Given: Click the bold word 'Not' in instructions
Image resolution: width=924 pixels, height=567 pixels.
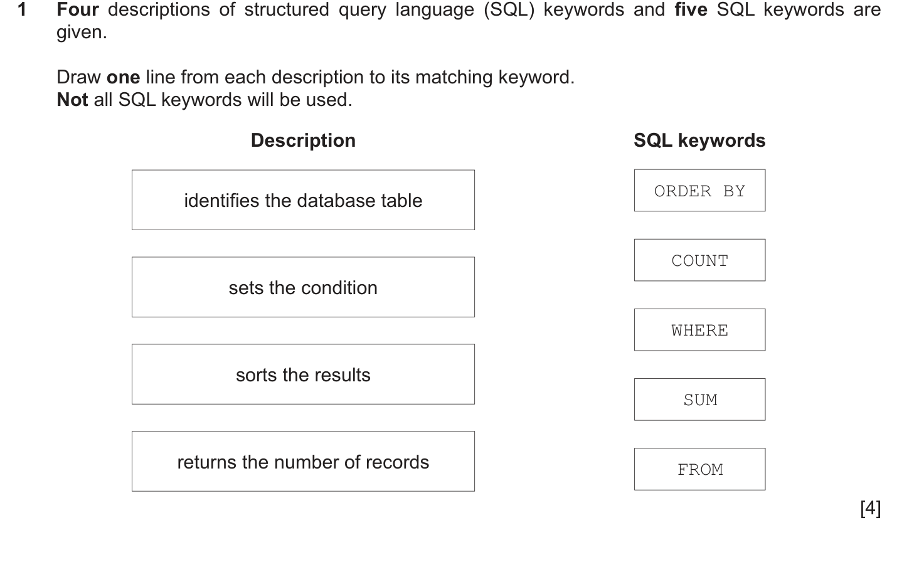Looking at the screenshot, I should pos(72,100).
